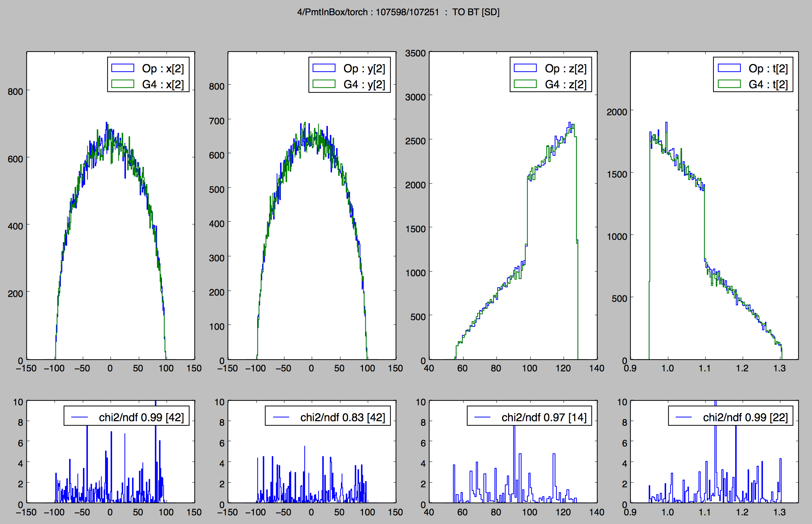The image size is (812, 524).
Task: Click the 'Op : t[2]' legend label
Action: (x=768, y=68)
